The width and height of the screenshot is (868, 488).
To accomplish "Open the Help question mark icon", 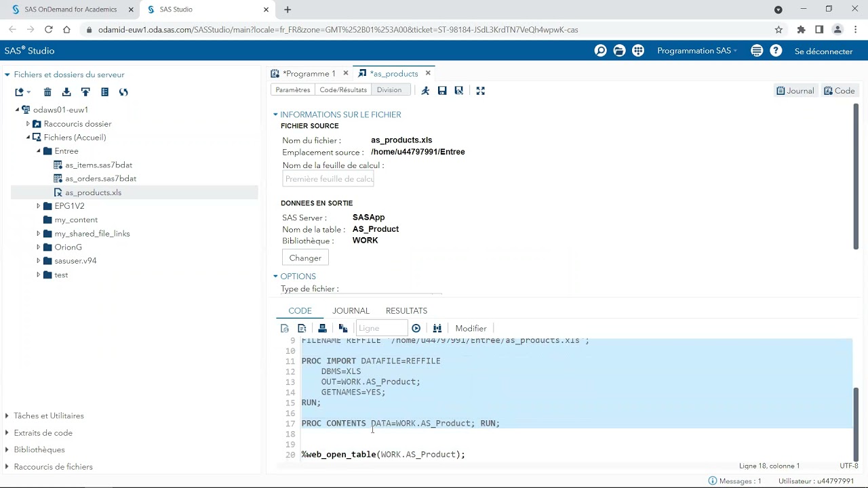I will pos(776,51).
